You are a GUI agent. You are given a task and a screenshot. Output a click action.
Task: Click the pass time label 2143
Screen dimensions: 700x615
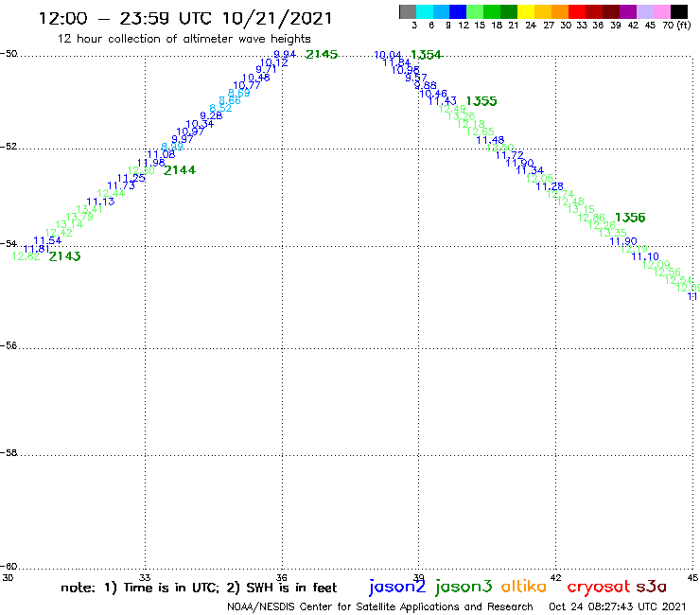pyautogui.click(x=64, y=256)
